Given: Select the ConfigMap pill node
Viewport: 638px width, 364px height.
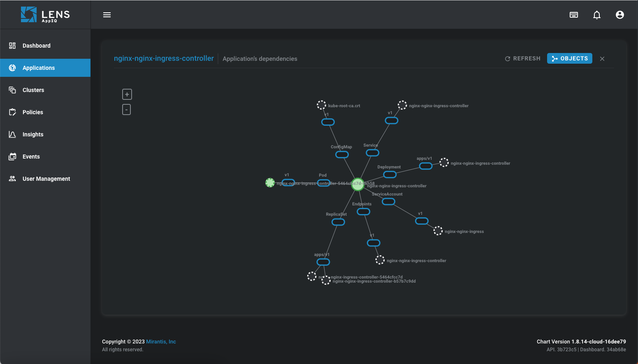Looking at the screenshot, I should (x=342, y=154).
